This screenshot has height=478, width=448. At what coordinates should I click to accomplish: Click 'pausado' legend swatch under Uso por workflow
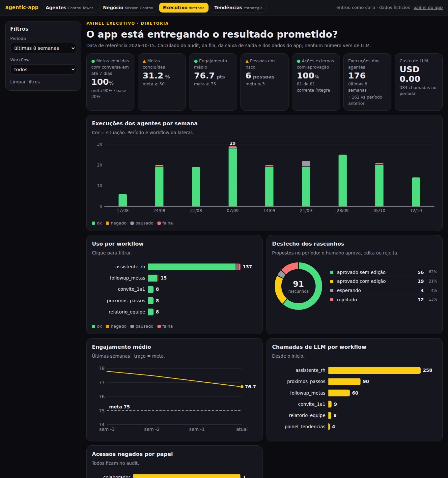(132, 326)
